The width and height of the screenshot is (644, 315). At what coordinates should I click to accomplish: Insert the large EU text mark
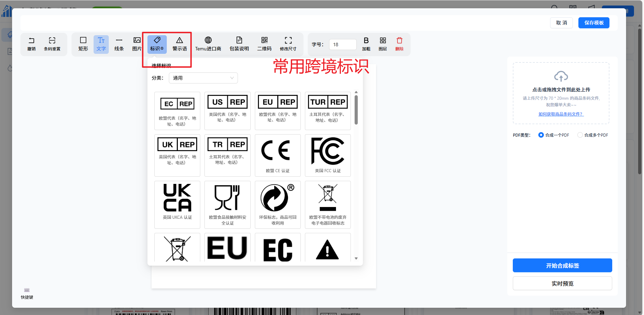point(228,247)
